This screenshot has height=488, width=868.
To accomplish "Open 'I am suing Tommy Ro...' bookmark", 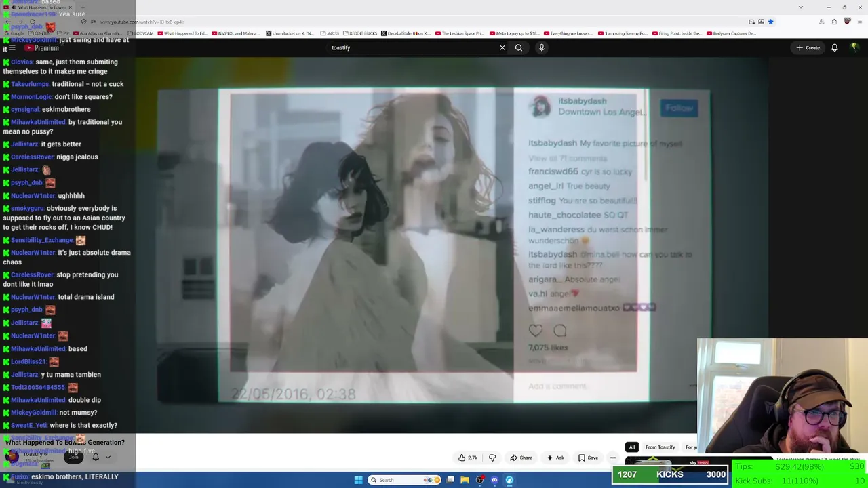I will click(623, 33).
